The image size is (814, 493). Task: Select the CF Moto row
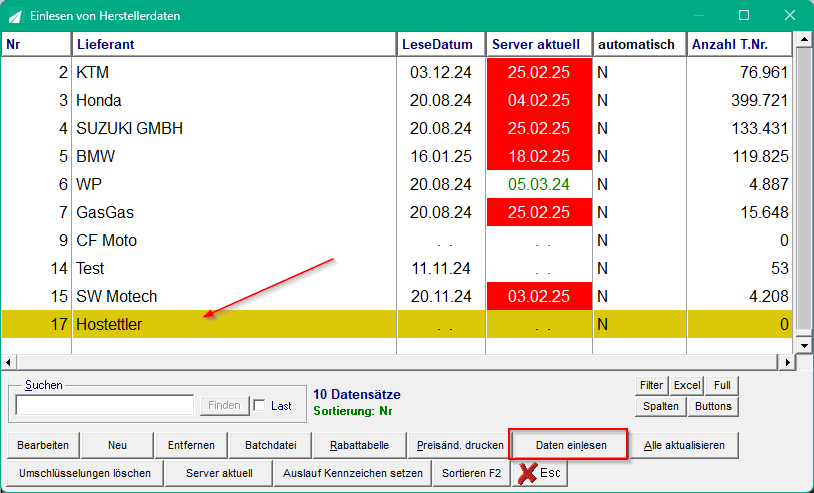(x=397, y=240)
